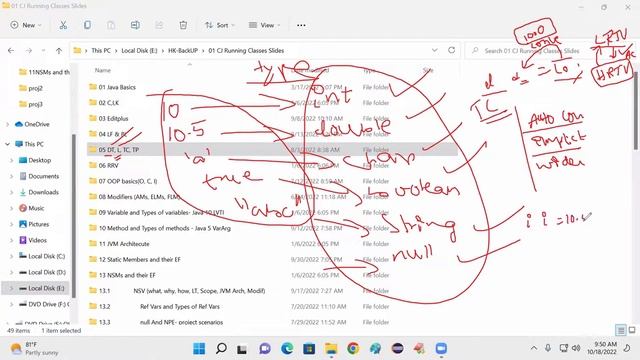
Task: Click the Rename icon in toolbar
Action: pos(135,25)
